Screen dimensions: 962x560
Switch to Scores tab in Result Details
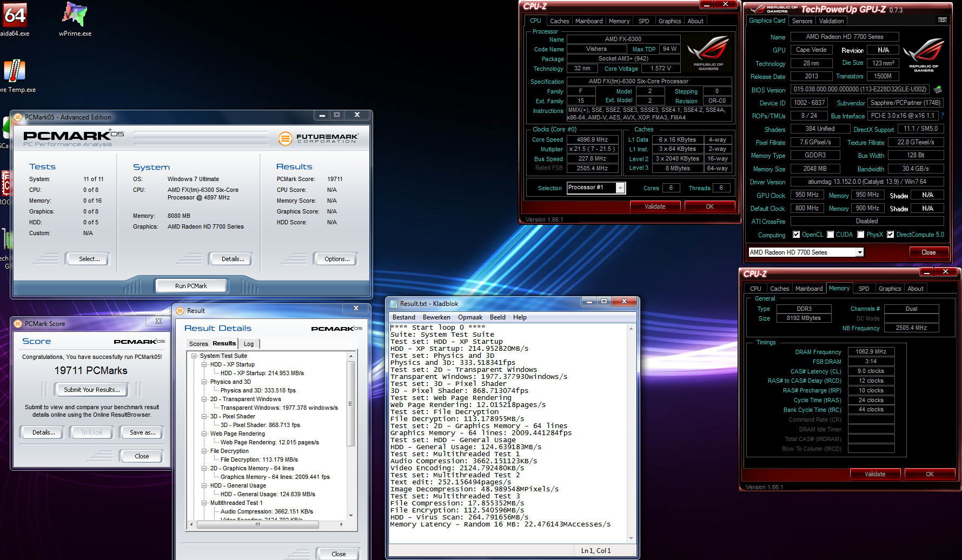point(198,344)
